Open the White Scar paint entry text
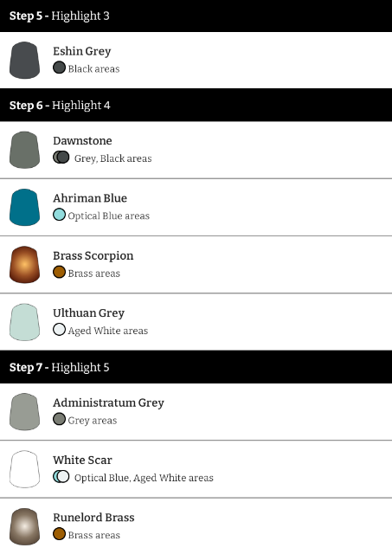The width and height of the screenshot is (392, 554). click(82, 460)
